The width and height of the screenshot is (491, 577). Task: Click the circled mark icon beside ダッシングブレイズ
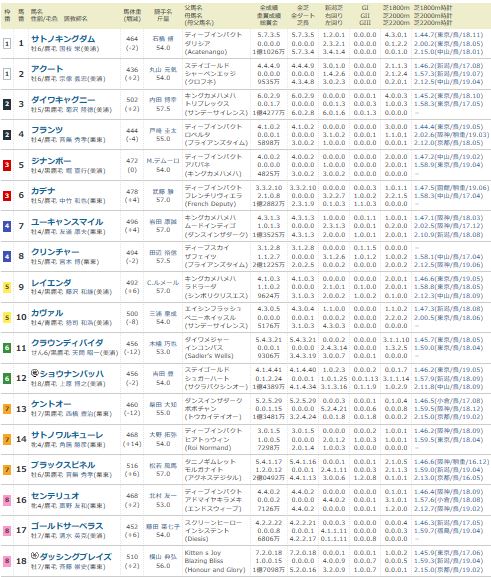[x=35, y=556]
